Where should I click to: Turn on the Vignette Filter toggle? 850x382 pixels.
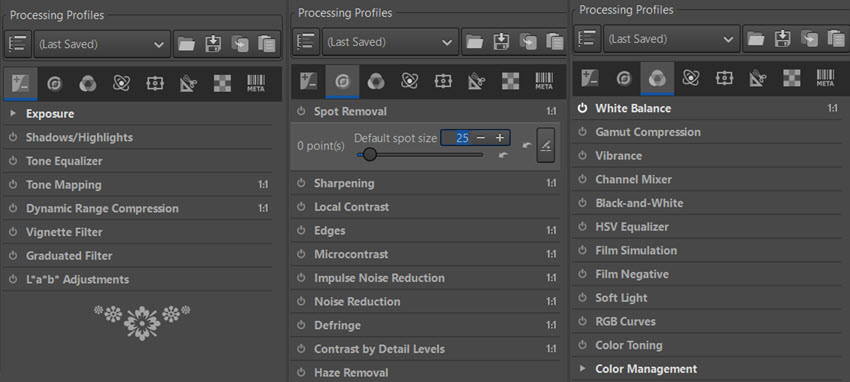[x=13, y=232]
